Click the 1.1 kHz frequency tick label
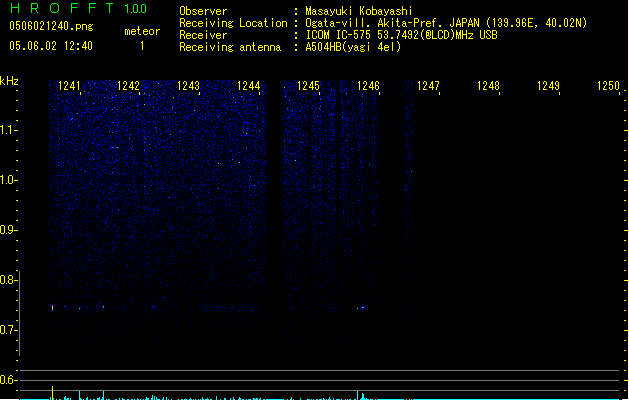 point(8,130)
